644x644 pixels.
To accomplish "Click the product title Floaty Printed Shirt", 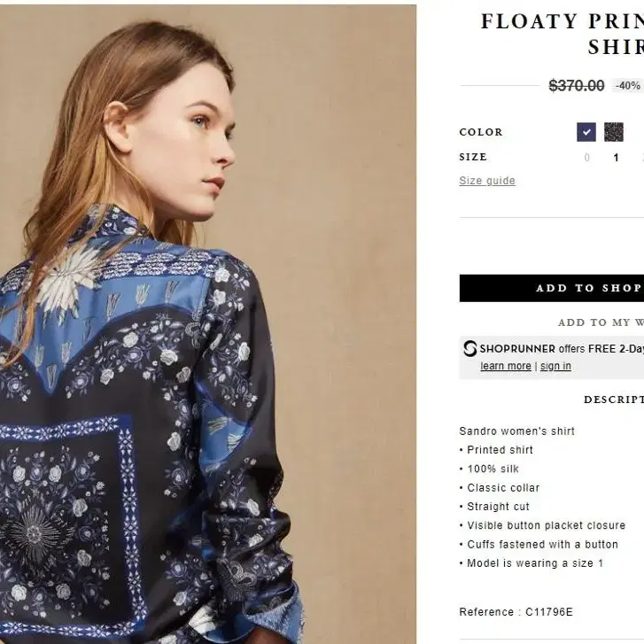I will (x=563, y=34).
